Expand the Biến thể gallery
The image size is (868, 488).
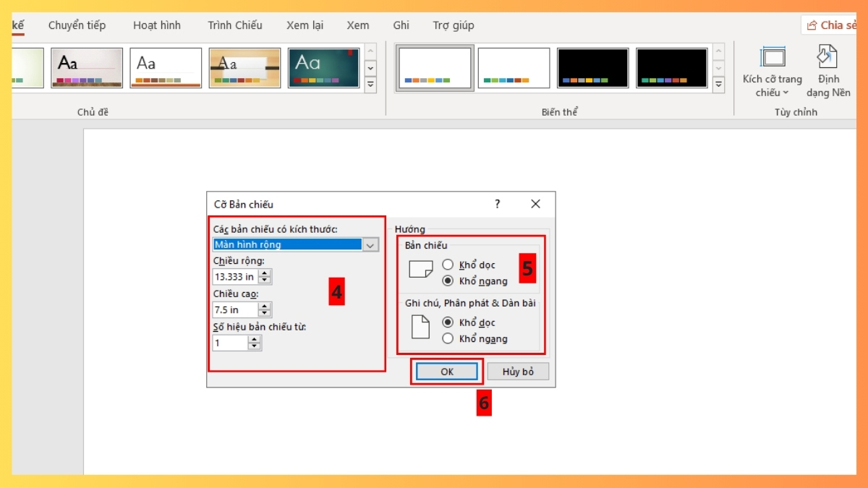click(718, 84)
